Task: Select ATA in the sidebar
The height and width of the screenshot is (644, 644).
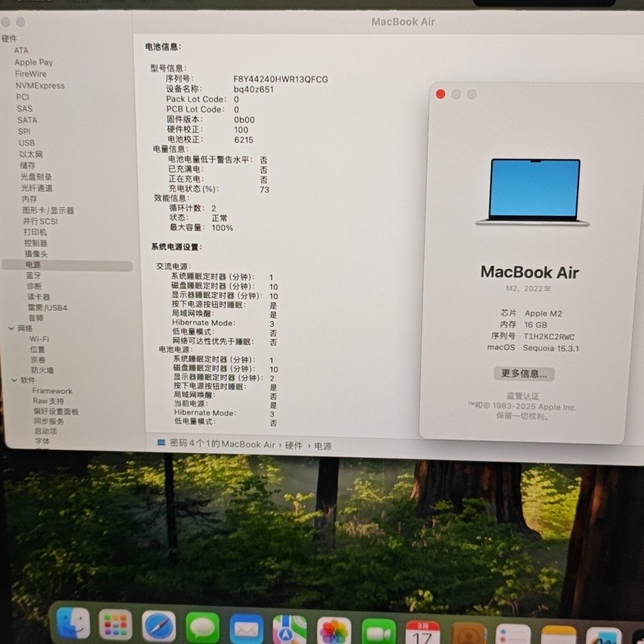Action: click(x=21, y=51)
